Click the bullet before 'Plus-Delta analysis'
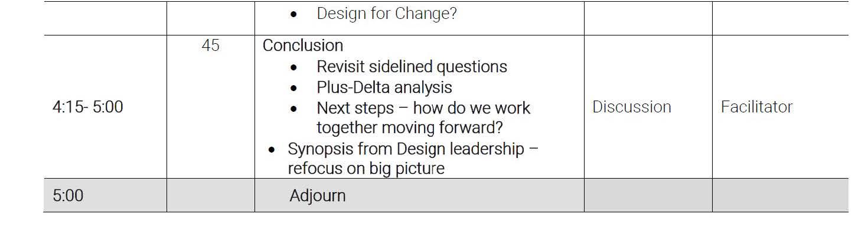The width and height of the screenshot is (868, 236). pyautogui.click(x=293, y=89)
